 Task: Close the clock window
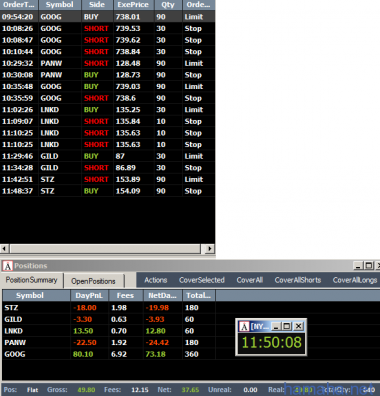[299, 326]
